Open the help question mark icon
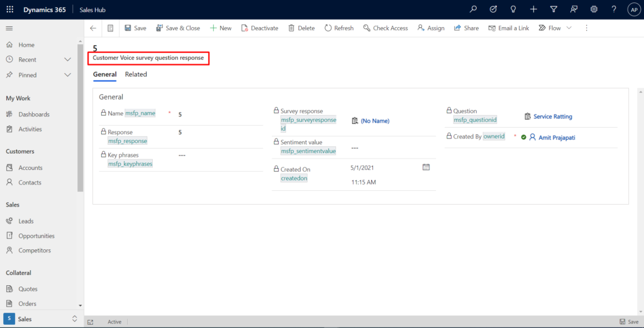The height and width of the screenshot is (328, 644). [614, 9]
